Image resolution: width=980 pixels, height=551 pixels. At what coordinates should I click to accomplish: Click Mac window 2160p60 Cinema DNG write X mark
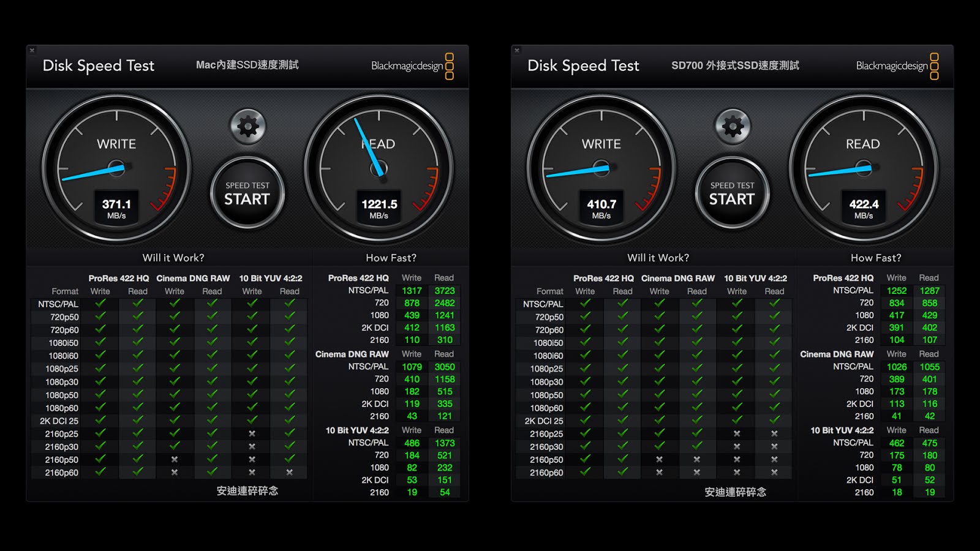(x=175, y=472)
